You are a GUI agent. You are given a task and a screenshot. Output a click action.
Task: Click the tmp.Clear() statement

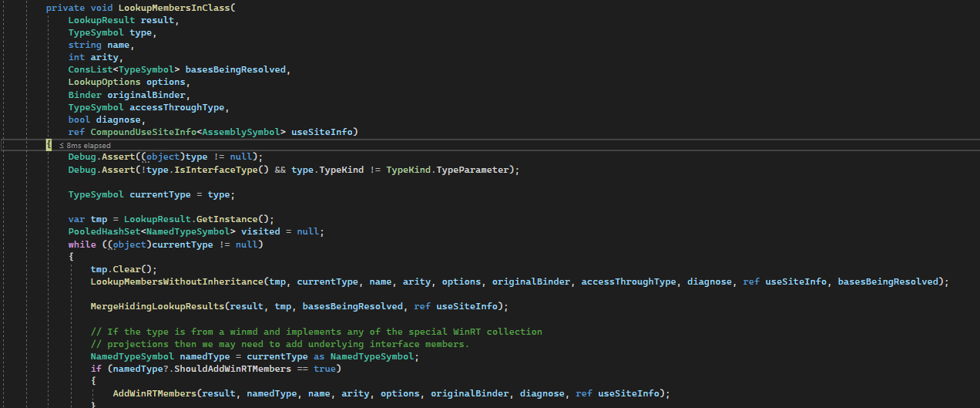[123, 269]
